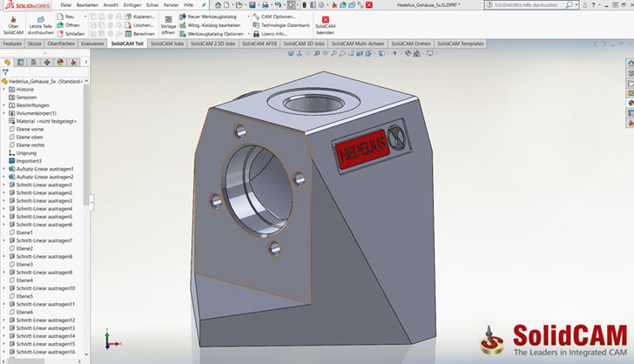Expand the Beschriftungen tree node

pyautogui.click(x=4, y=105)
